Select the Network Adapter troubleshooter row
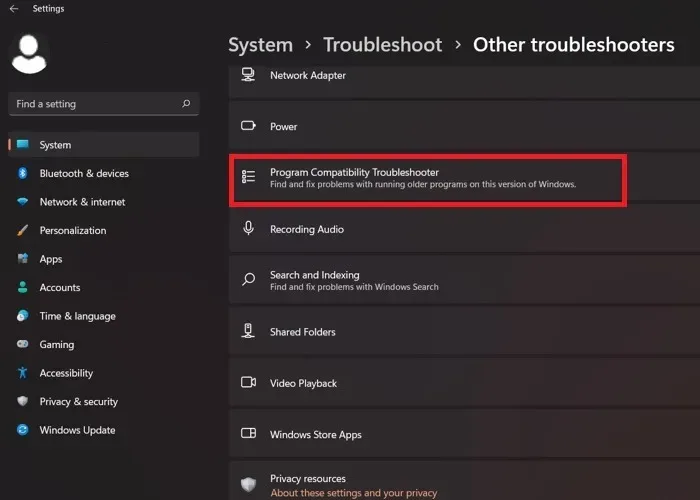Image resolution: width=700 pixels, height=500 pixels. click(x=464, y=81)
